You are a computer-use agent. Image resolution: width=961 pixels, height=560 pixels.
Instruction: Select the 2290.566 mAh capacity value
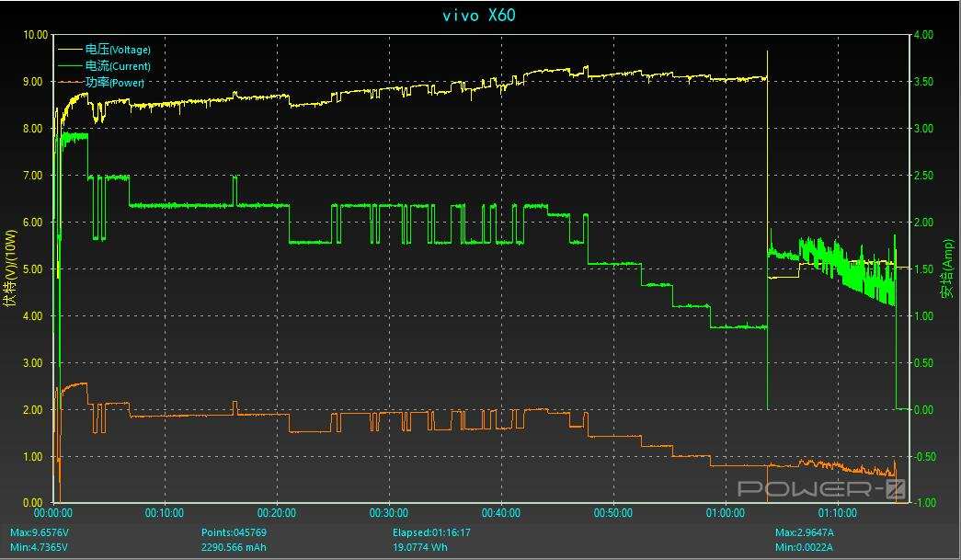[x=234, y=547]
